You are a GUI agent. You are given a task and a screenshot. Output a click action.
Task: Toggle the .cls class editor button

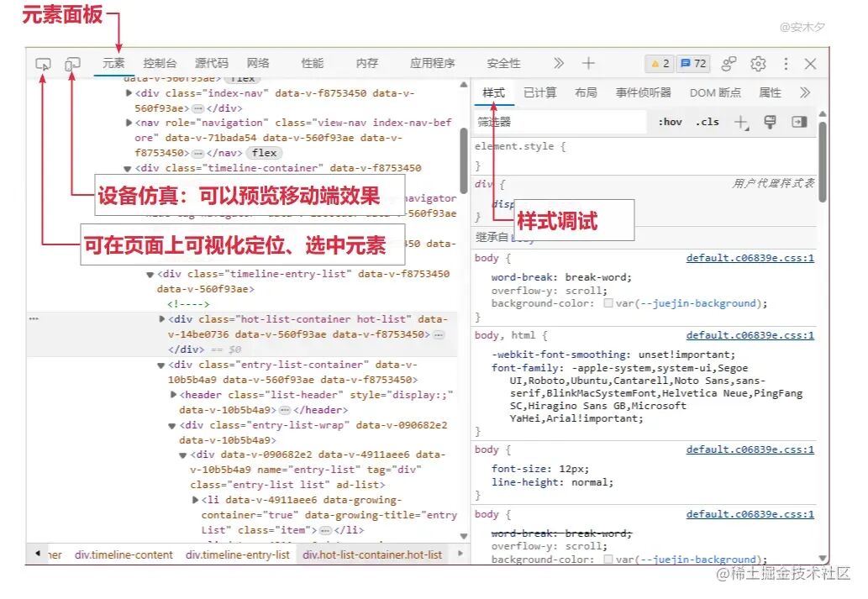708,122
